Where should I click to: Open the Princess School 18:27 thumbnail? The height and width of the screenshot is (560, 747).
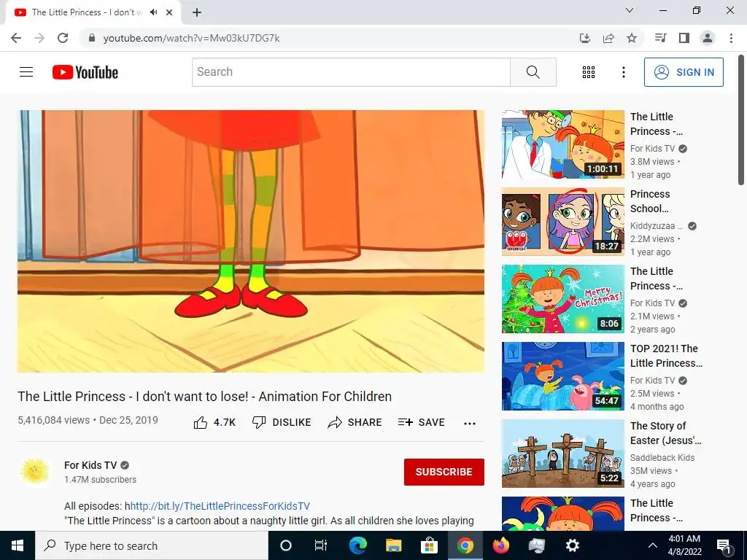562,222
